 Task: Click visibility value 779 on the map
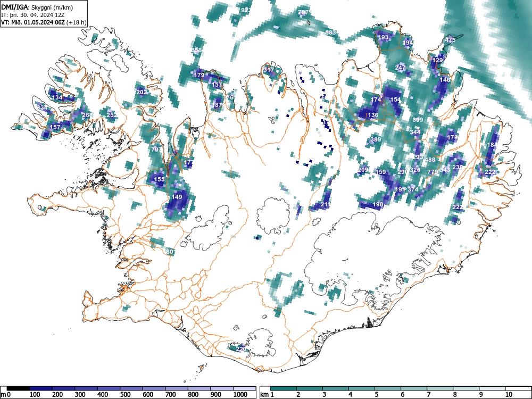coord(433,172)
